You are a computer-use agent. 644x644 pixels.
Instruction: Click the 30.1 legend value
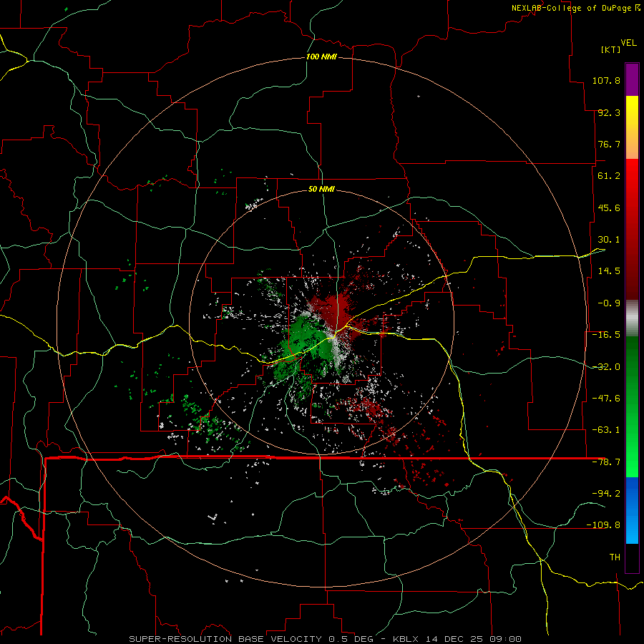(x=609, y=240)
